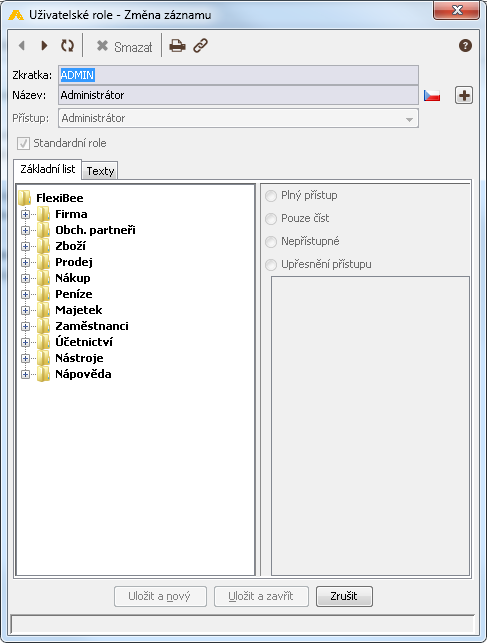Image resolution: width=487 pixels, height=643 pixels.
Task: Click into the Název text field
Action: point(238,95)
